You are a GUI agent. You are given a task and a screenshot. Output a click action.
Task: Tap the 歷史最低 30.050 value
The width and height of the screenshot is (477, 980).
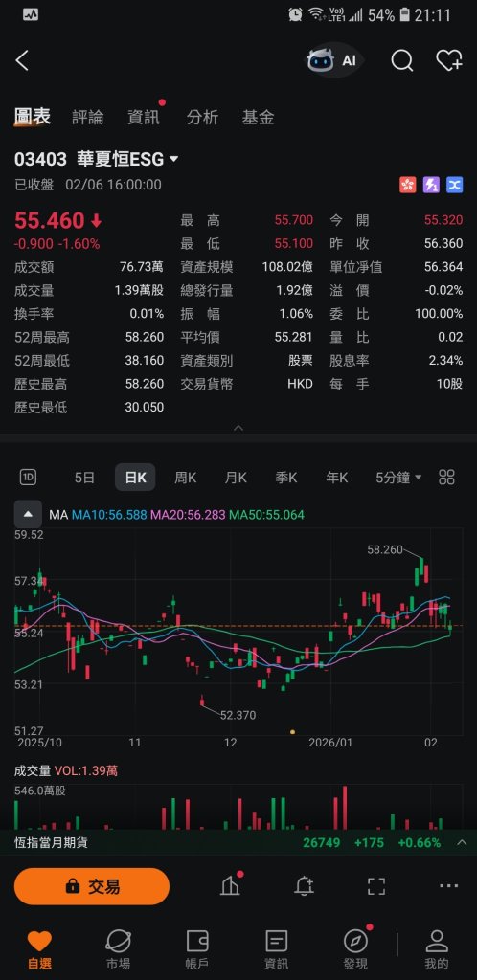[145, 408]
